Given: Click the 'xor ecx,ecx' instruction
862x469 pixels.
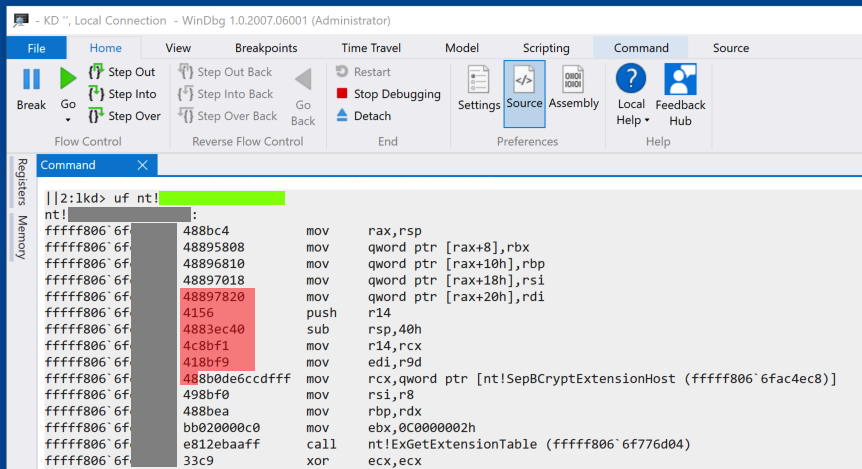Looking at the screenshot, I should [364, 461].
